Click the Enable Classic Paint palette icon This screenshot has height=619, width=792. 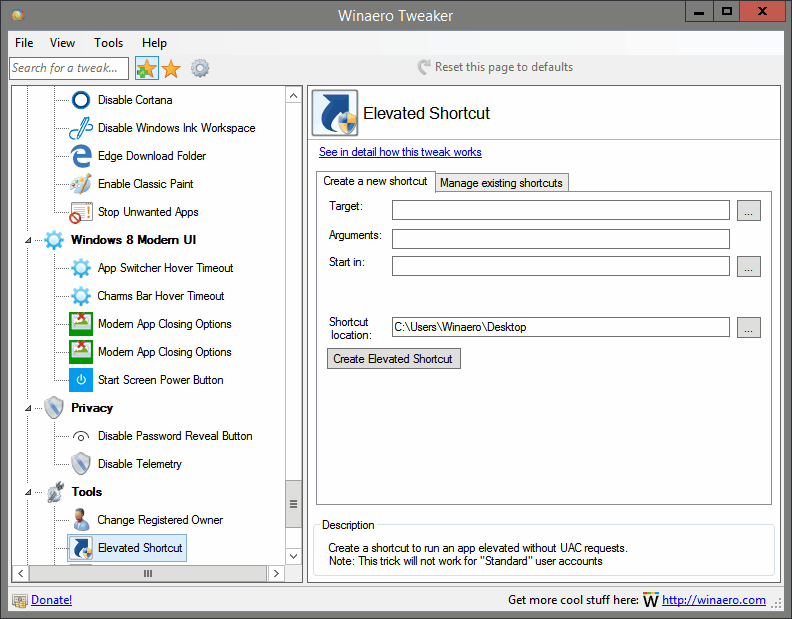(x=81, y=184)
